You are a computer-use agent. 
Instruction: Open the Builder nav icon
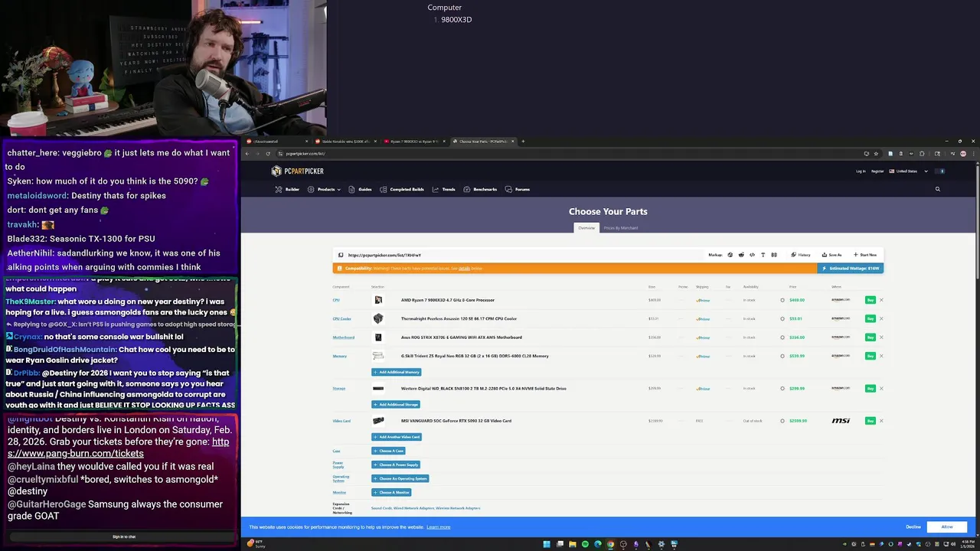tap(279, 189)
